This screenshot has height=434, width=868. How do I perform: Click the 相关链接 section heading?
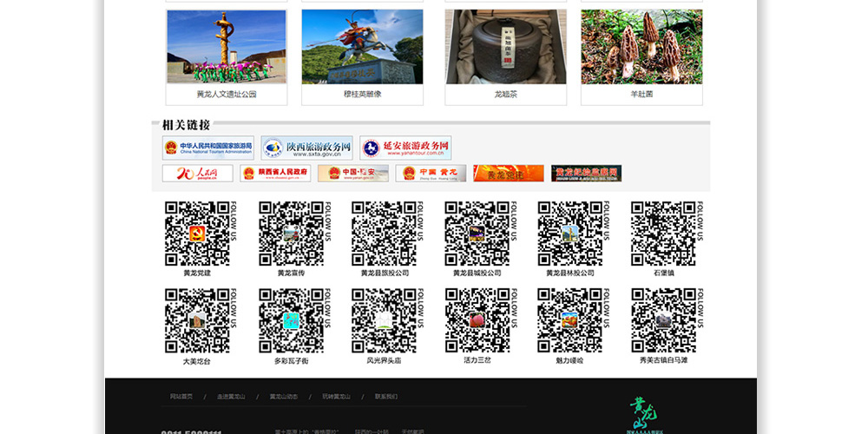point(186,125)
